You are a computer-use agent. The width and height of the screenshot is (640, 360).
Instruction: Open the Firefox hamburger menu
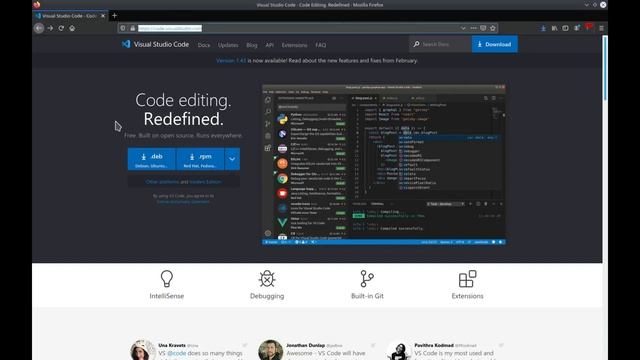pos(601,28)
